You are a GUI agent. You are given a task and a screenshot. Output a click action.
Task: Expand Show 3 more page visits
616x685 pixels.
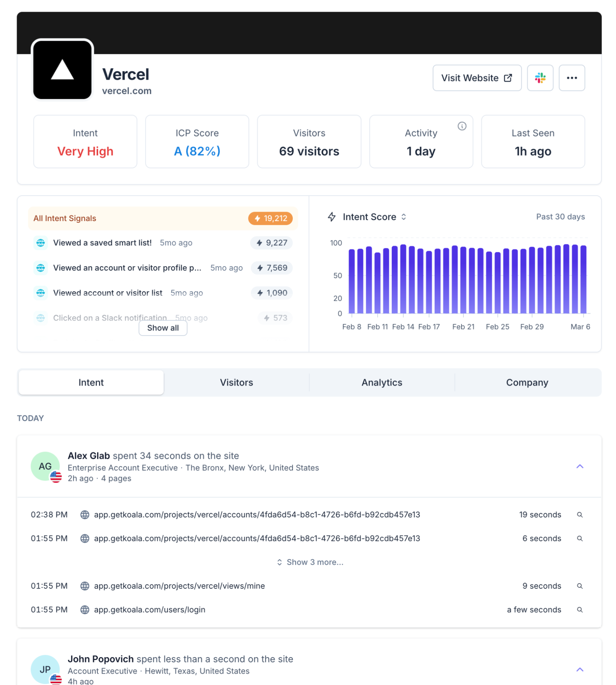(310, 562)
